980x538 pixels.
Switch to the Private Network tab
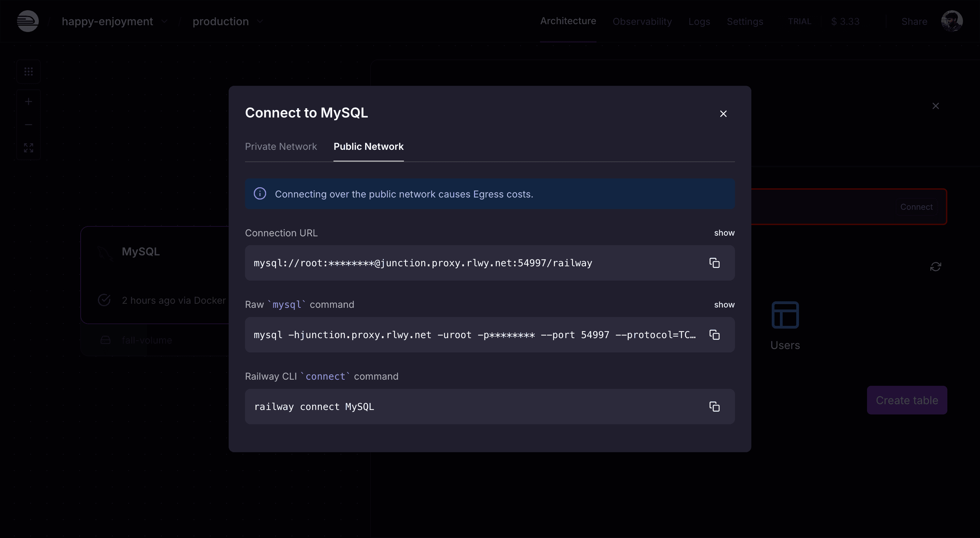[281, 146]
